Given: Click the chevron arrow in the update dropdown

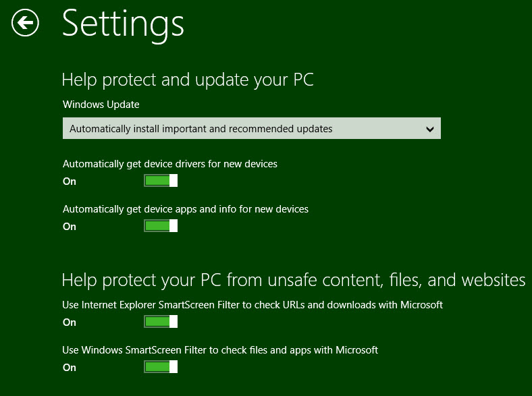Looking at the screenshot, I should (x=430, y=129).
